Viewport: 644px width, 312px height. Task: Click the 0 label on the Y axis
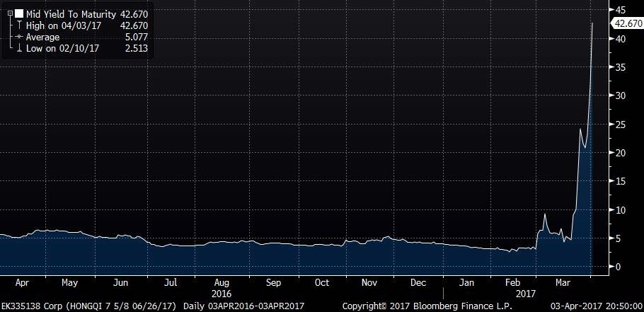(618, 267)
